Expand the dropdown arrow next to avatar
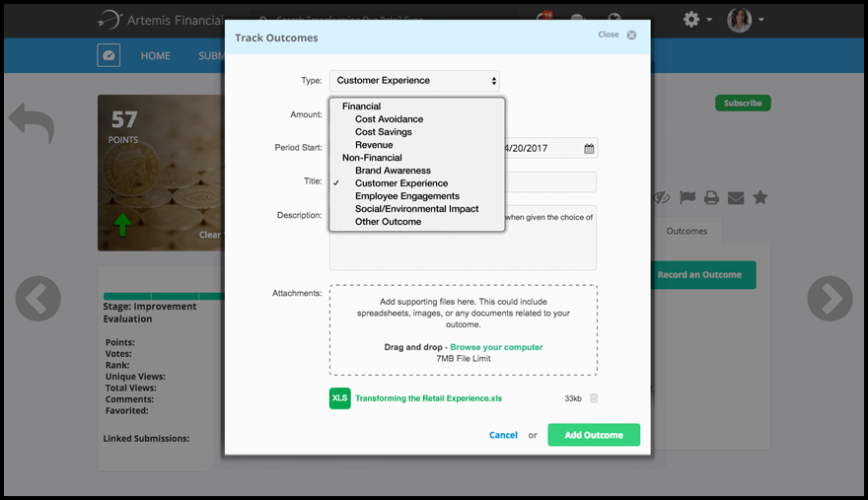The height and width of the screenshot is (500, 868). [761, 20]
